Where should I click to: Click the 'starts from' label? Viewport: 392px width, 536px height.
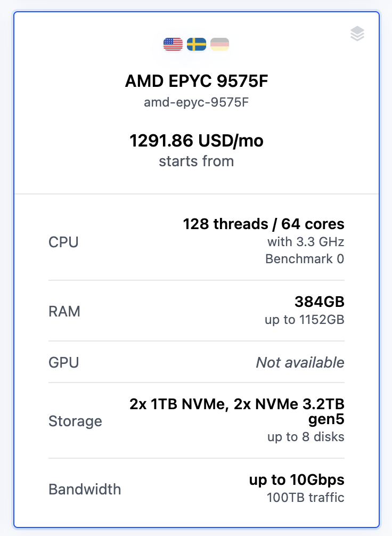[x=197, y=161]
